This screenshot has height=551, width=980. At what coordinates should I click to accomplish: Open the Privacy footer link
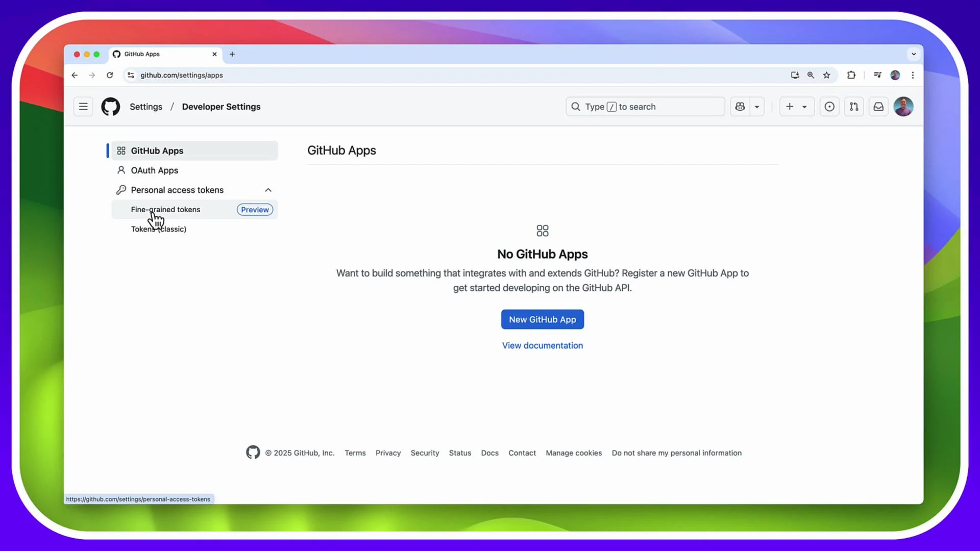pos(388,453)
